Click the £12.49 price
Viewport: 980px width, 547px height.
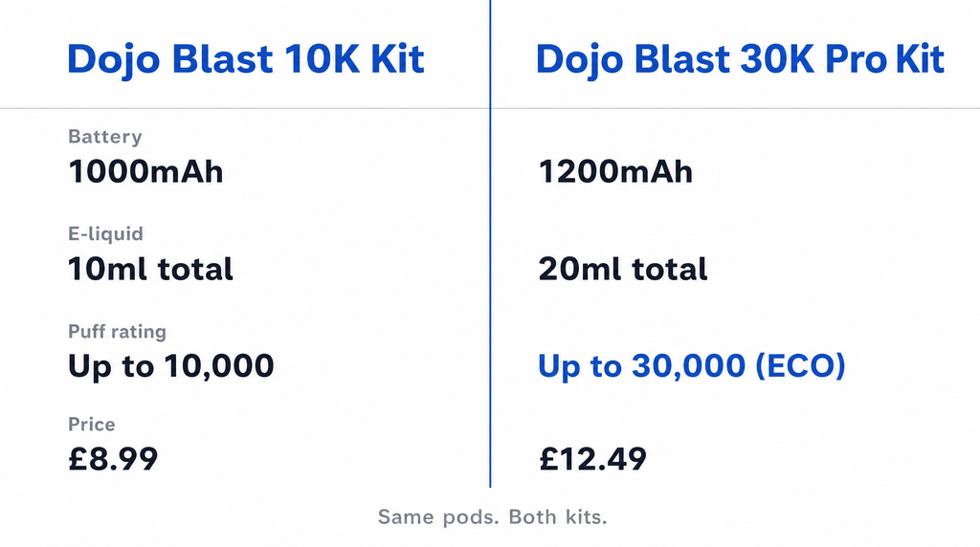[592, 460]
